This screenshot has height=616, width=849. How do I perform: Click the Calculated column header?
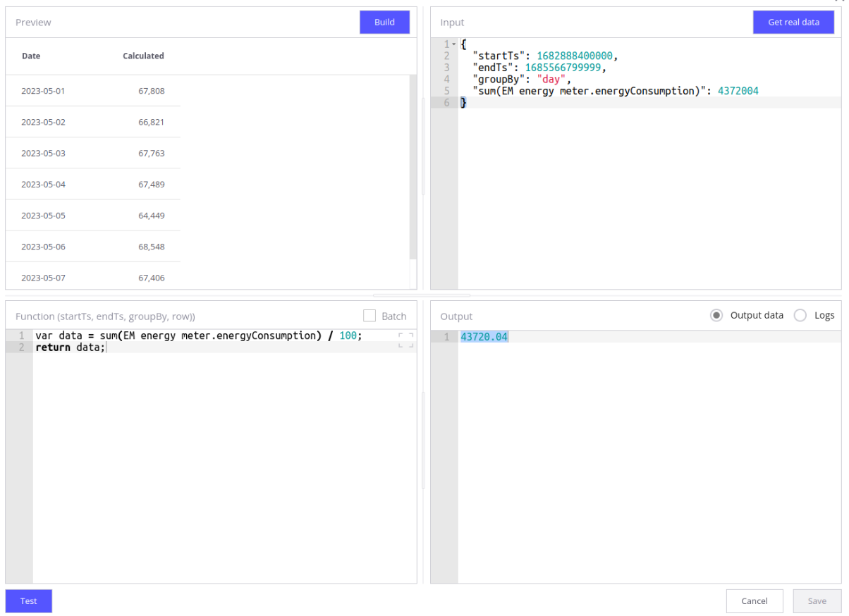click(x=143, y=56)
